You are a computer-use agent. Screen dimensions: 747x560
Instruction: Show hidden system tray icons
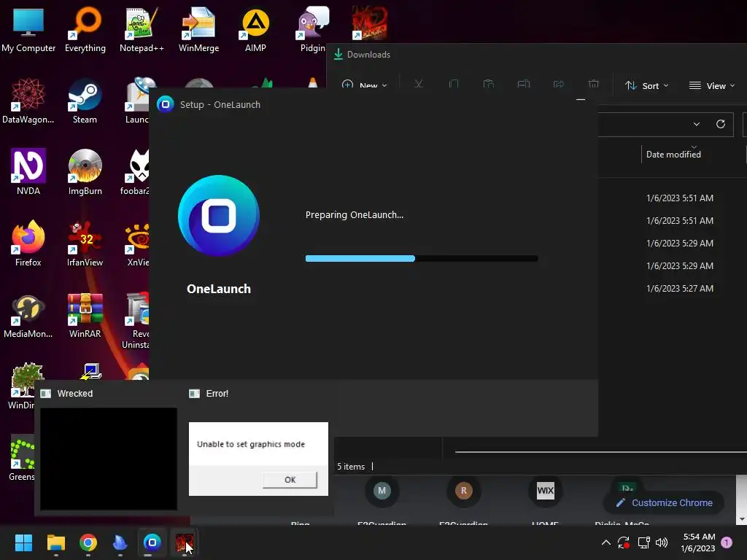[x=605, y=542]
